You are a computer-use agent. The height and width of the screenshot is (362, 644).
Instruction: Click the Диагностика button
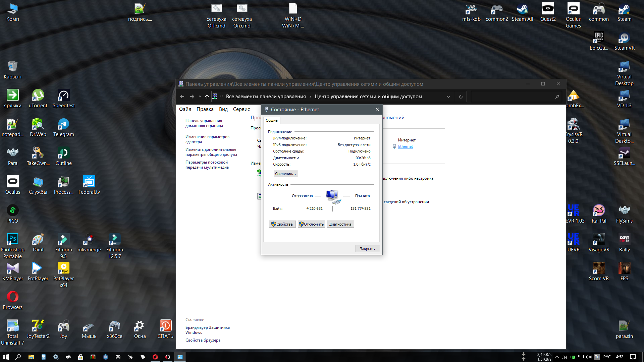[340, 224]
